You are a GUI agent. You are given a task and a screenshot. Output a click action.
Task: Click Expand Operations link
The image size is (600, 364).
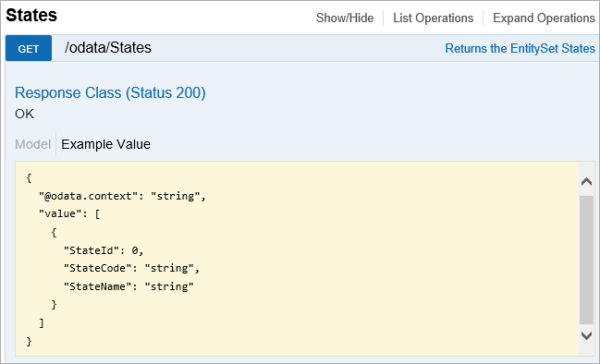(x=544, y=18)
